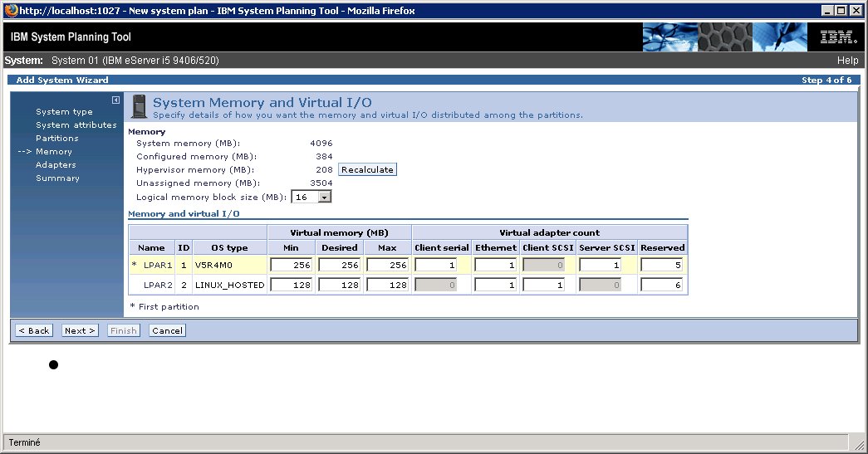868x454 pixels.
Task: Click LPAR1 Max virtual memory field
Action: click(388, 266)
